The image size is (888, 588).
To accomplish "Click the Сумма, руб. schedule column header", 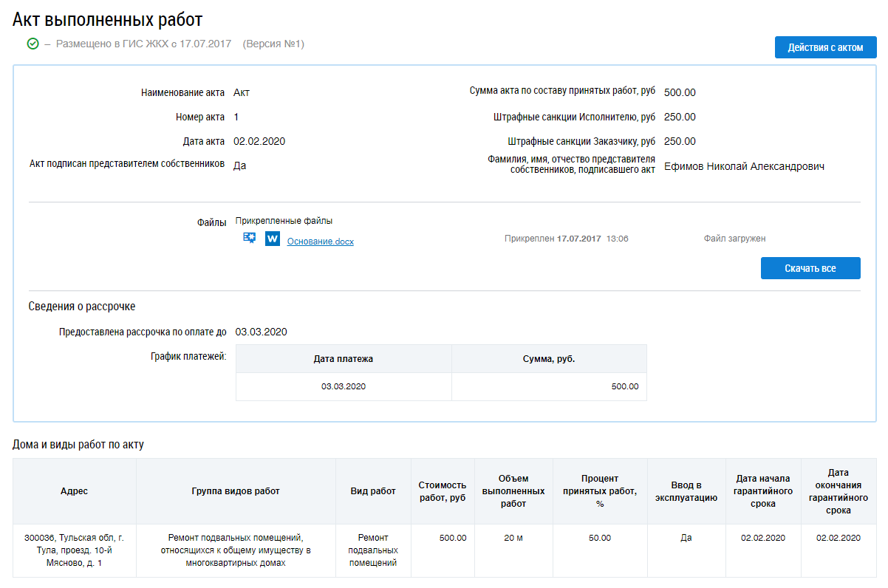I will click(548, 359).
